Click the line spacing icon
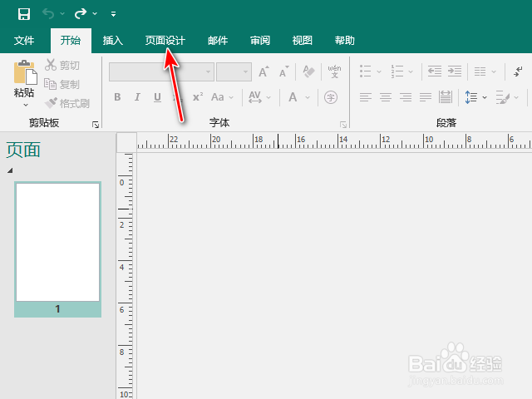The width and height of the screenshot is (532, 399). point(471,97)
